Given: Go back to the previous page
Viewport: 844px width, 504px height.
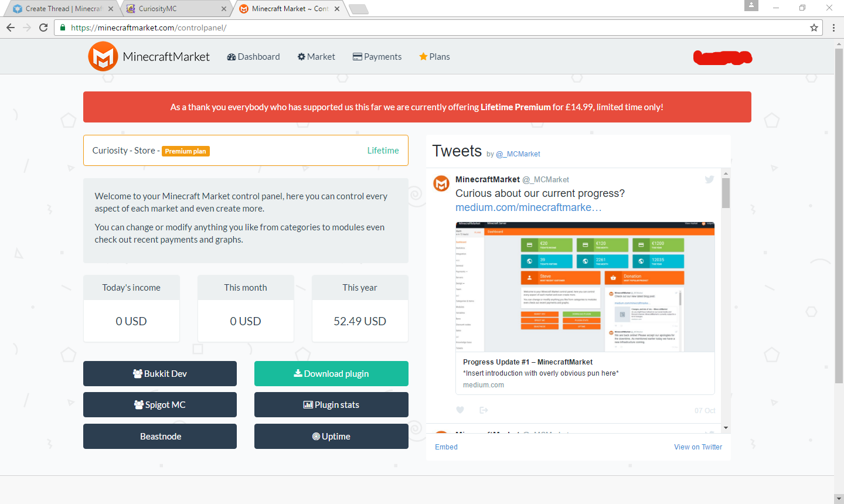Looking at the screenshot, I should 11,28.
